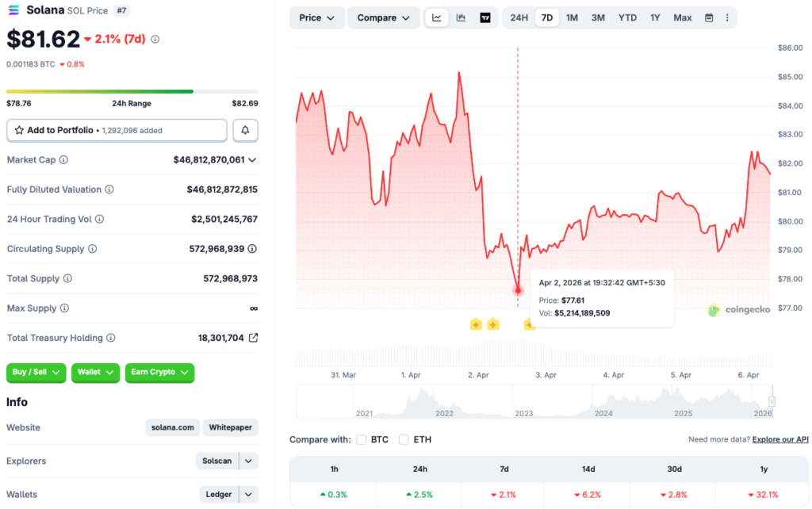Click the 24h Range price bar

pos(130,92)
